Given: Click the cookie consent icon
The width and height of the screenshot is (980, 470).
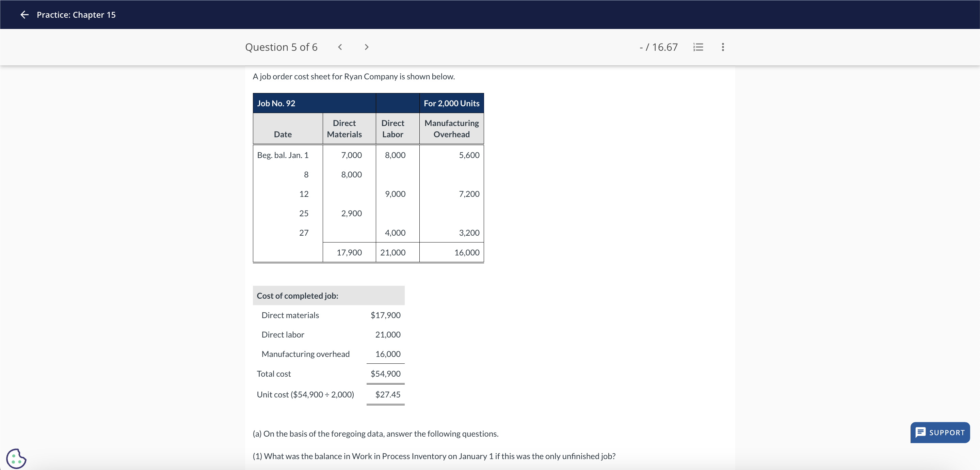Looking at the screenshot, I should click(16, 458).
